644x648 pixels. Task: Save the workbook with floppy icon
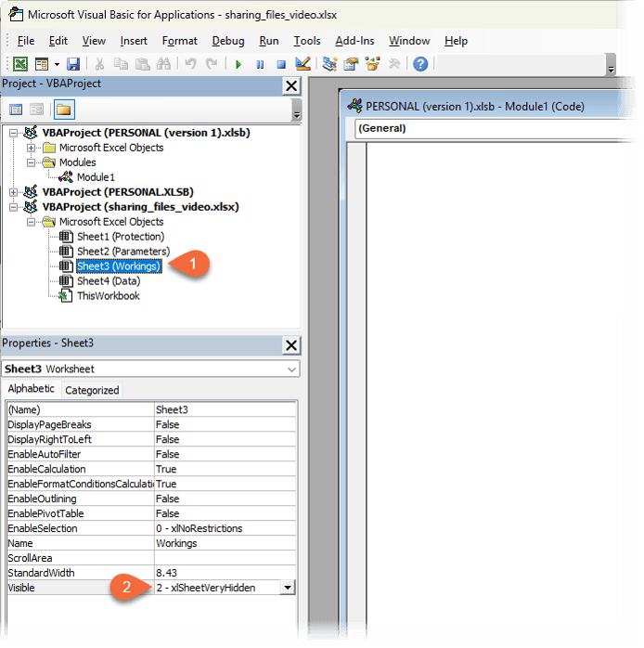(73, 64)
